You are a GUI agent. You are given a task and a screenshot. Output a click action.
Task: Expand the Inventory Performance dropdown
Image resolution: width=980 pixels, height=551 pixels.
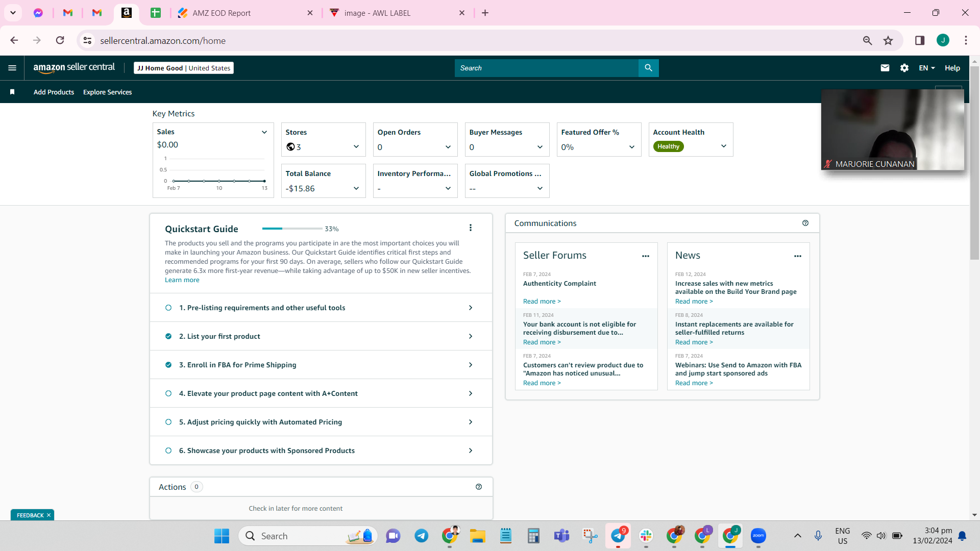point(448,188)
